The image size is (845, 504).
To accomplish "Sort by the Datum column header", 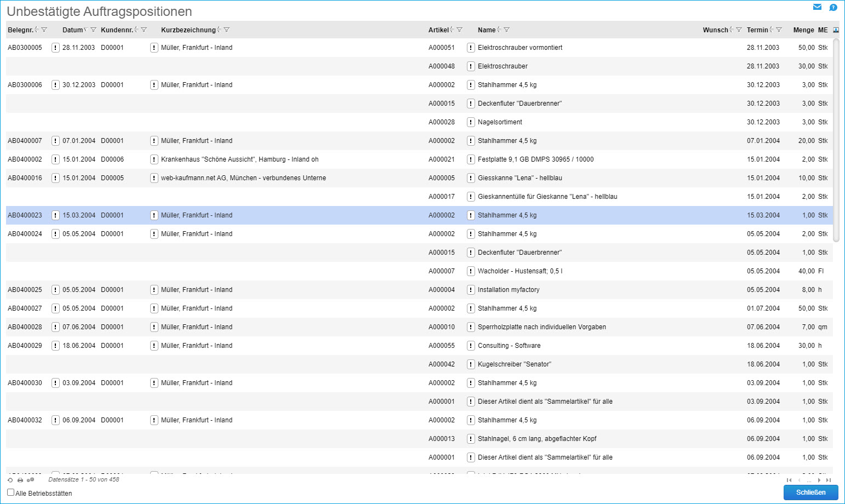I will (x=72, y=30).
